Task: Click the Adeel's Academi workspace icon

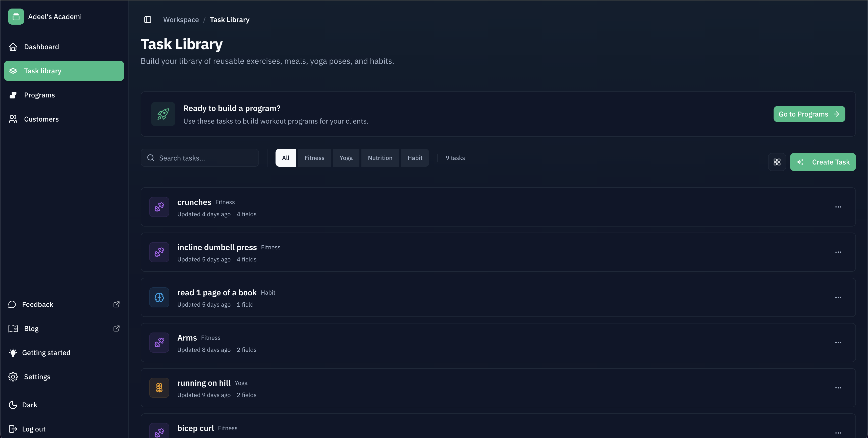Action: point(16,16)
